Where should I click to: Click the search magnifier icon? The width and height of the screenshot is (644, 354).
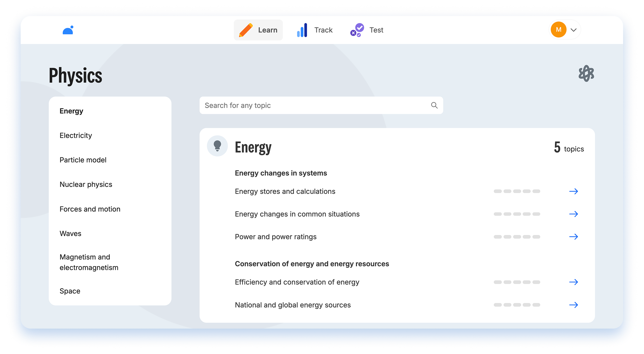pos(434,105)
